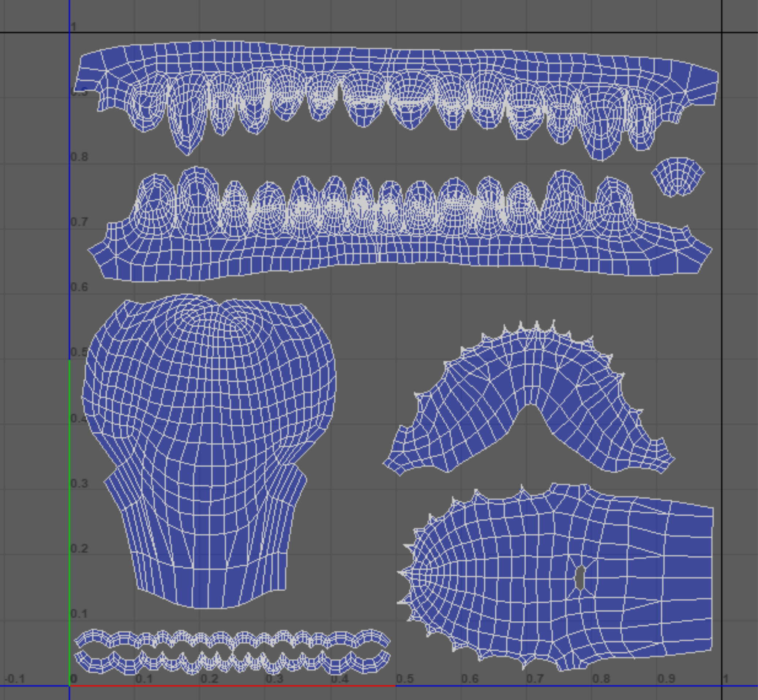This screenshot has width=758, height=700.
Task: Click the "0.6" label on the vertical axis
Action: point(79,287)
